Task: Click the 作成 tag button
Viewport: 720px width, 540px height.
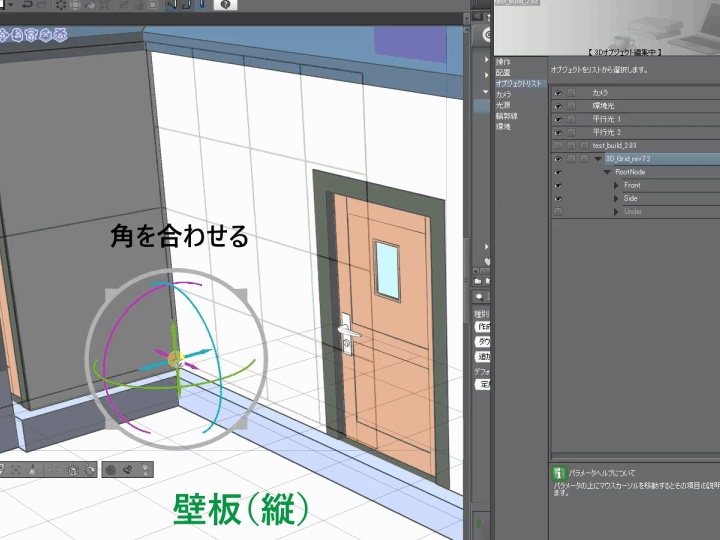Action: pyautogui.click(x=483, y=327)
